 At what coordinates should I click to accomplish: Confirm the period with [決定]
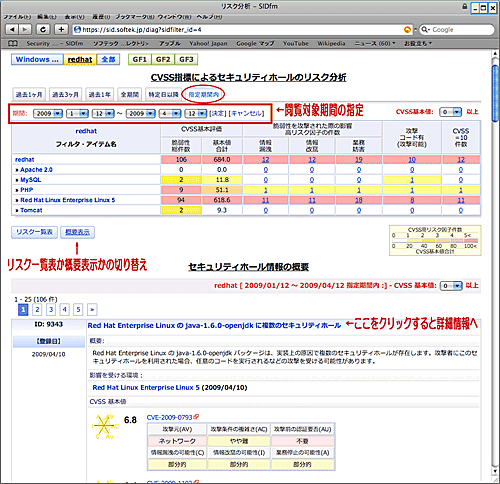point(218,114)
